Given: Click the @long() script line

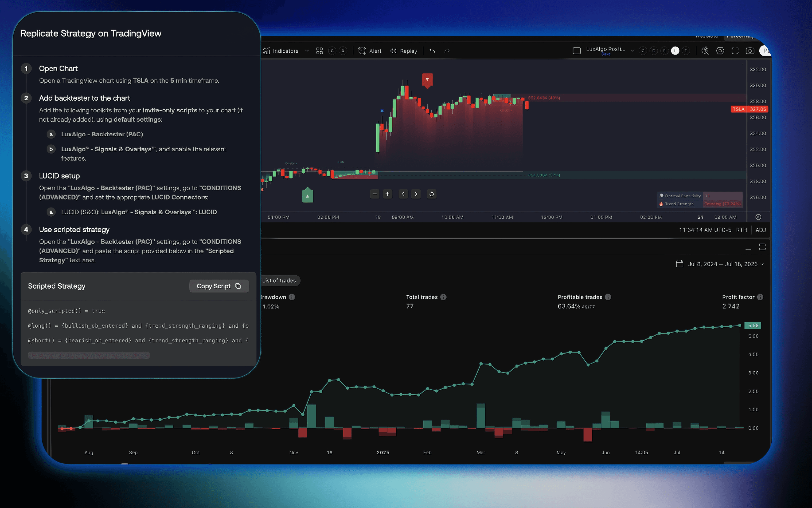Looking at the screenshot, I should [138, 326].
